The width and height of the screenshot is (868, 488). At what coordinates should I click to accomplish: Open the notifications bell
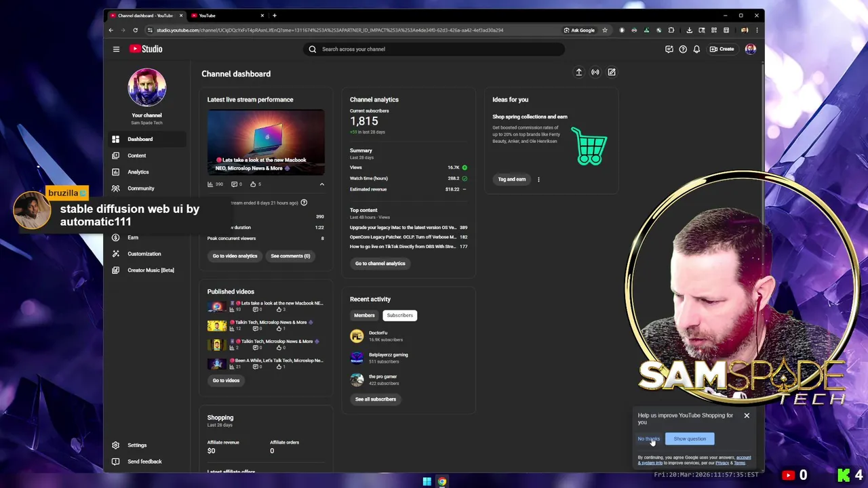pos(696,49)
